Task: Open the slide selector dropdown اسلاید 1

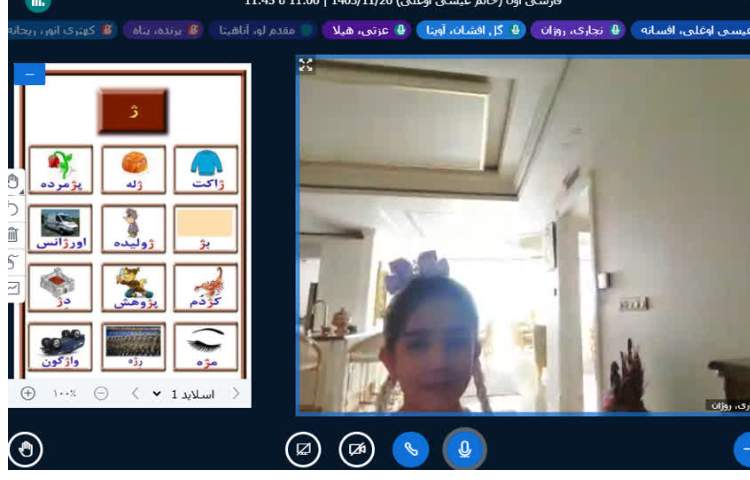Action: click(184, 394)
